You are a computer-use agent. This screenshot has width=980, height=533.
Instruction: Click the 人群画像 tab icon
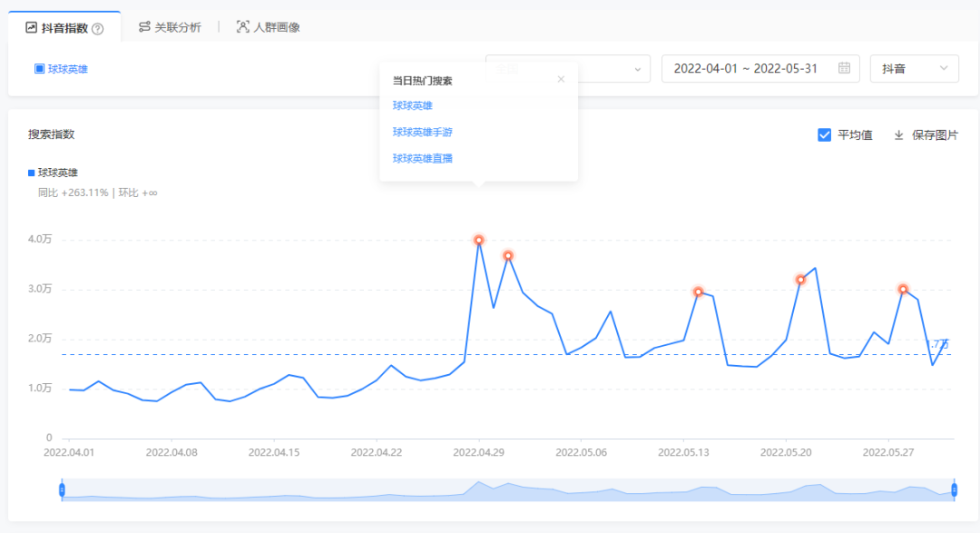[x=242, y=27]
